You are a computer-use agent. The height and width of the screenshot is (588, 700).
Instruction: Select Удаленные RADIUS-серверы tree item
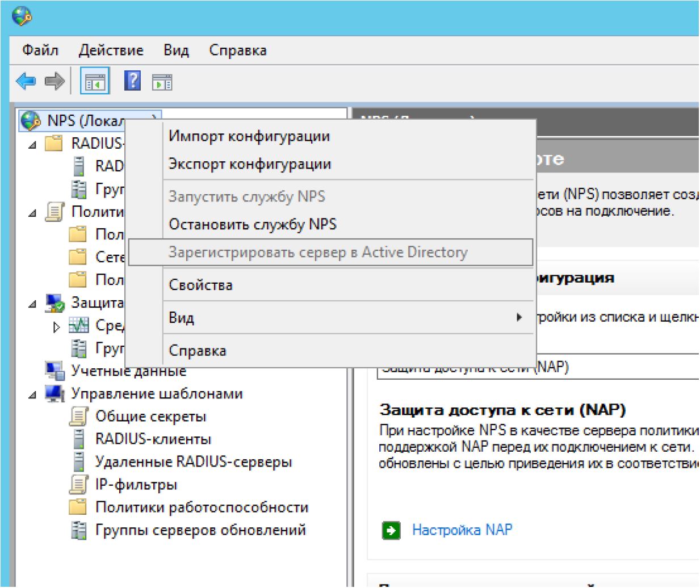point(193,461)
